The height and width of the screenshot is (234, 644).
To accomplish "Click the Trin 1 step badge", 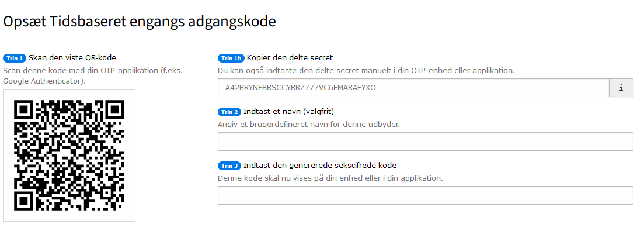I will pos(15,58).
